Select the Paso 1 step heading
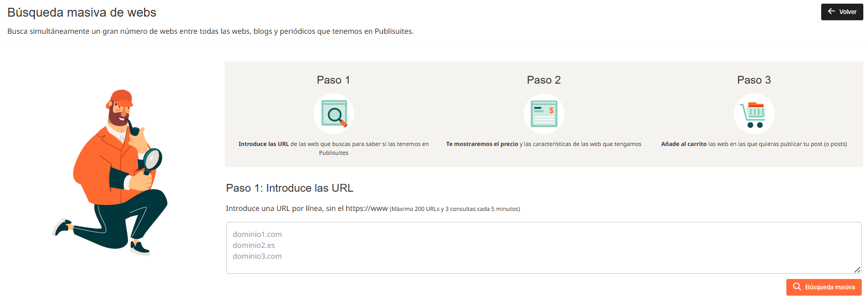This screenshot has height=306, width=868. [333, 80]
